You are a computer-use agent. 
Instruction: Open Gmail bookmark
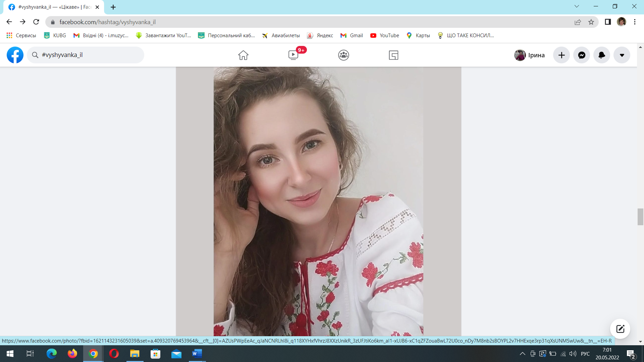tap(352, 36)
